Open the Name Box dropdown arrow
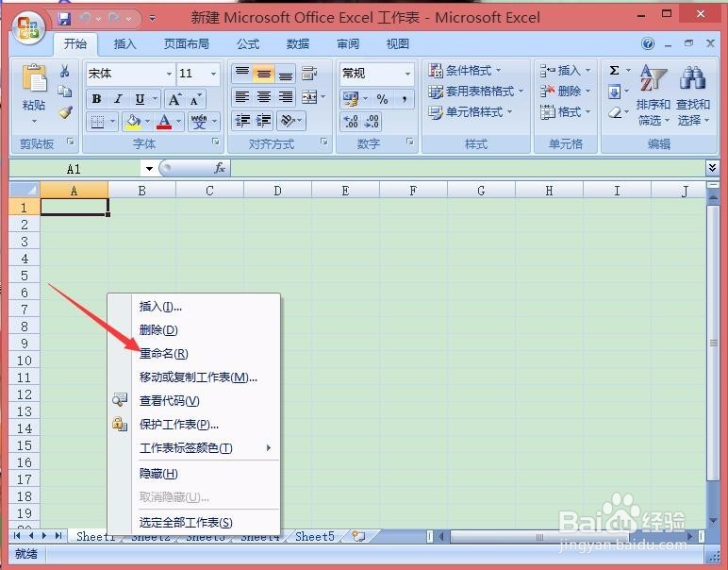This screenshot has width=728, height=570. [x=149, y=169]
